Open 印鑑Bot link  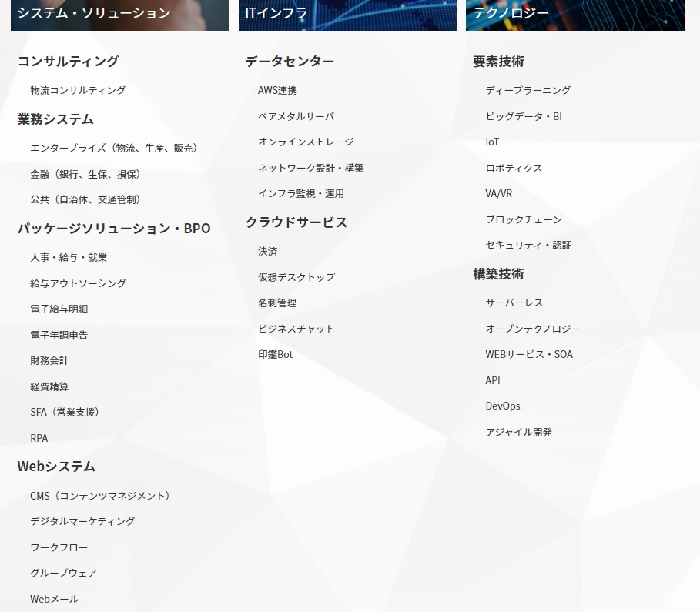coord(275,354)
